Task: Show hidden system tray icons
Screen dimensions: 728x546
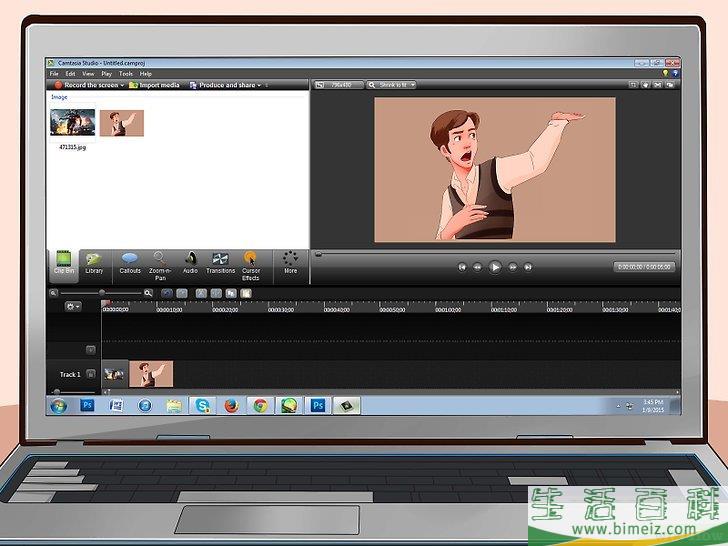Action: 618,406
